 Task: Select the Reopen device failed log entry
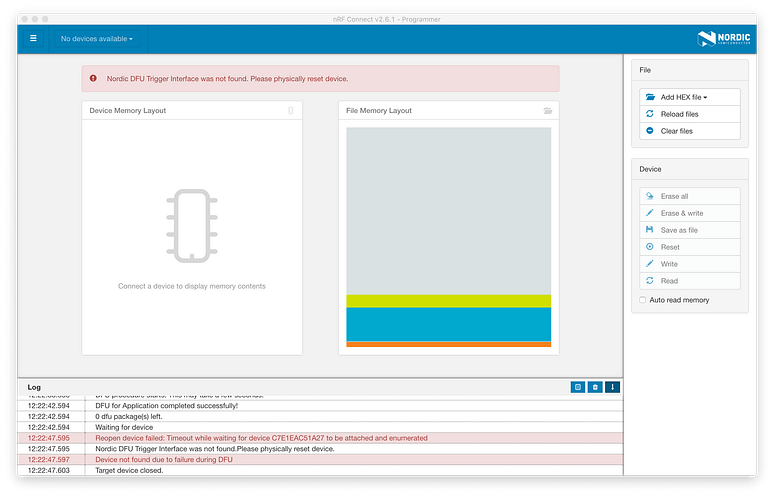tap(261, 438)
